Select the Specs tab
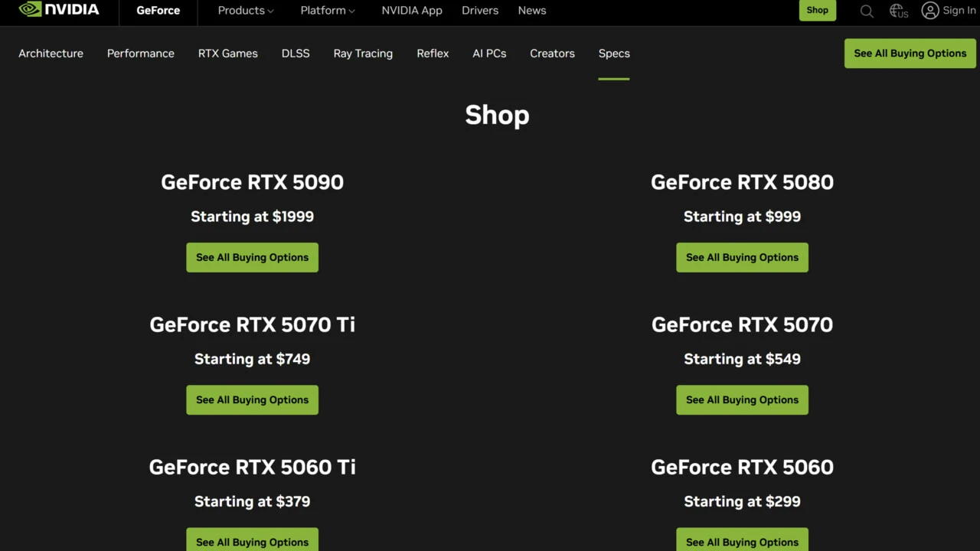The width and height of the screenshot is (980, 551). point(614,54)
